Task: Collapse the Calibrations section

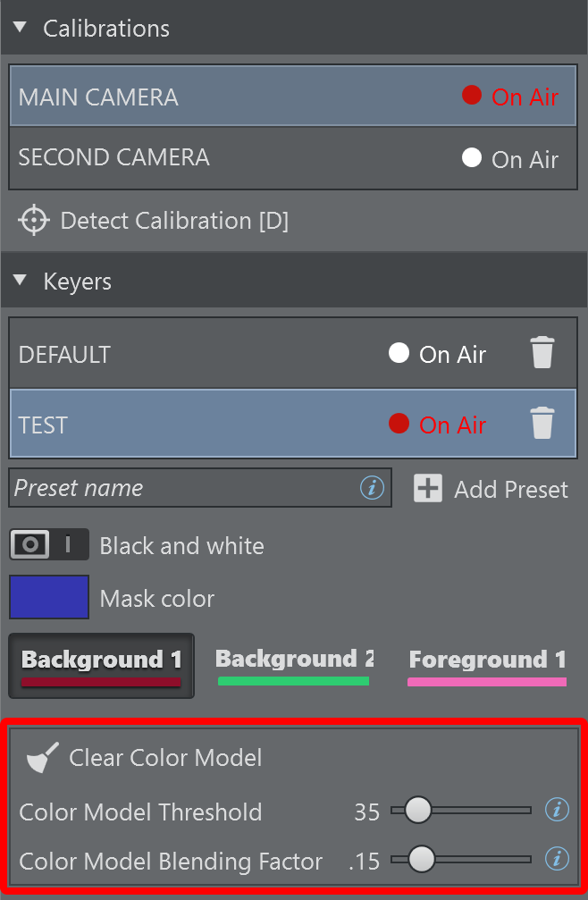Action: click(21, 28)
